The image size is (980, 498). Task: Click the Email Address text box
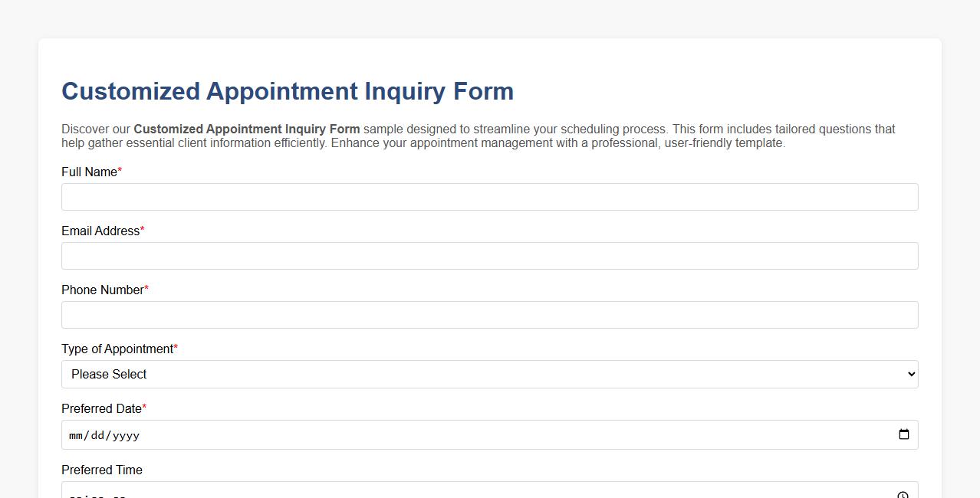click(490, 255)
